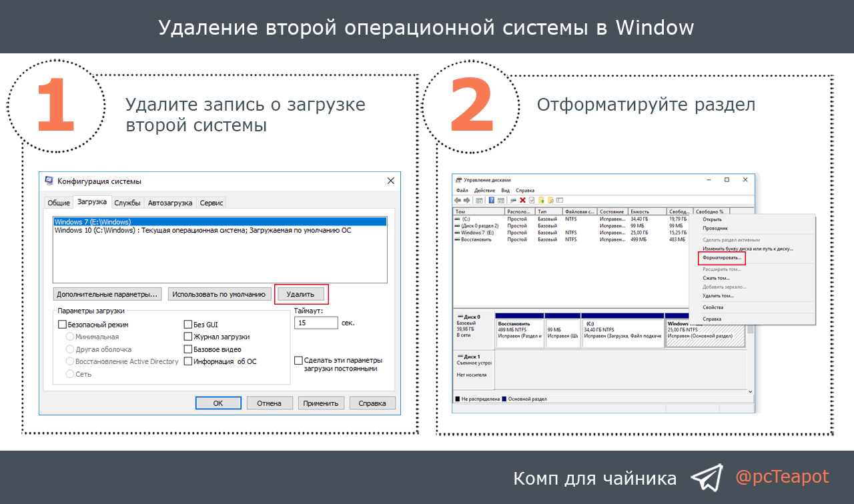Choose Свойства in the context menu
Viewport: 854px width, 504px height.
pos(713,307)
